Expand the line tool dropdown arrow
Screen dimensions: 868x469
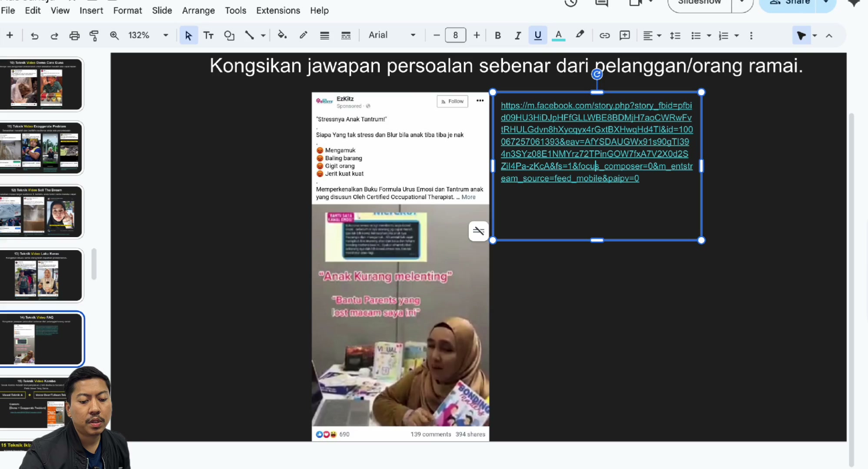pos(263,36)
